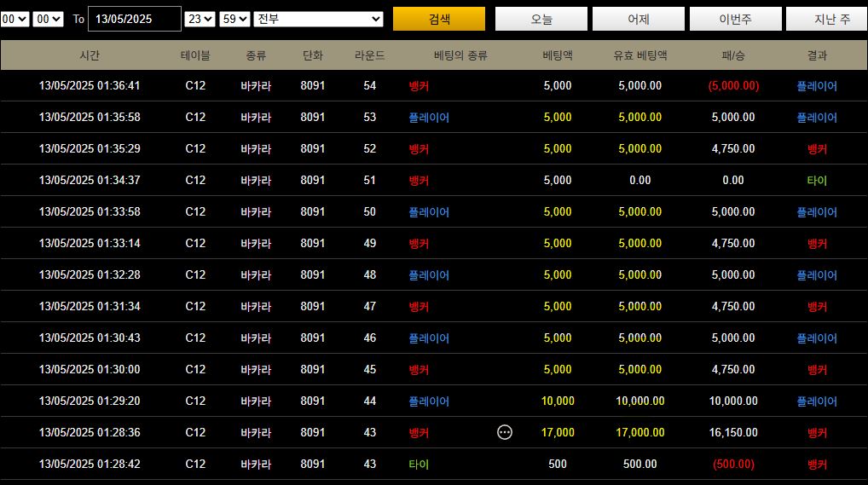Click the 타이 bet type in the 01:28:42 row
Viewport: 868px width, 485px height.
click(419, 464)
